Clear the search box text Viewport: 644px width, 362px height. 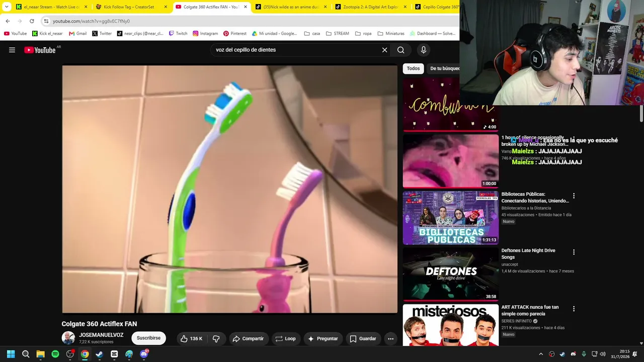pyautogui.click(x=384, y=50)
